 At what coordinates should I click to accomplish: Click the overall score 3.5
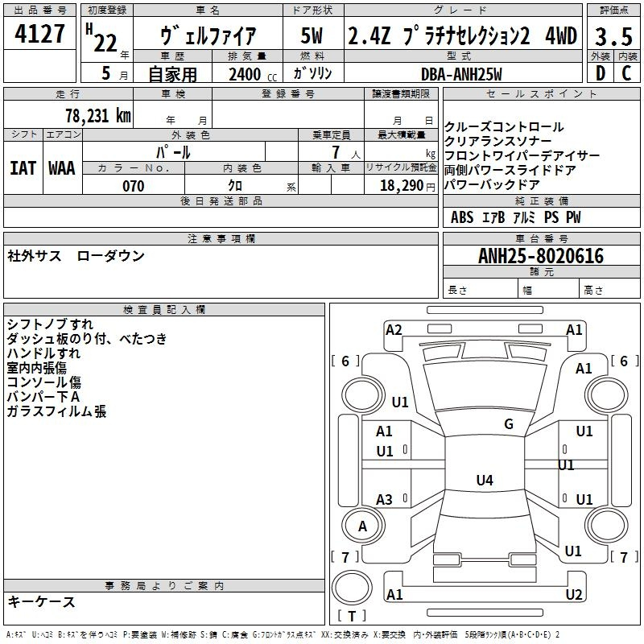pos(613,36)
